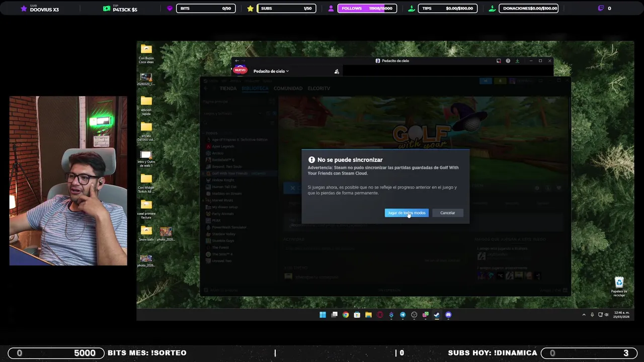
Task: Select Party Animals in Steam library list
Action: coord(219,214)
